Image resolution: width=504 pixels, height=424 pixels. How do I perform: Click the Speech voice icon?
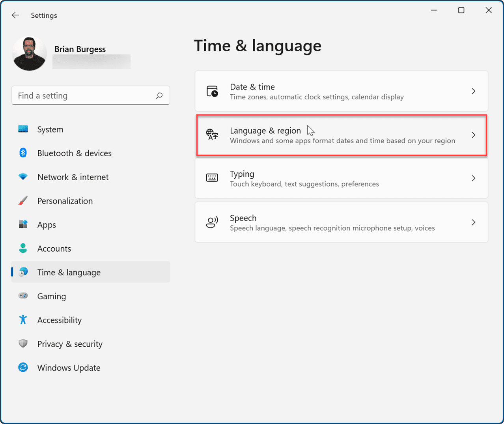(x=212, y=222)
